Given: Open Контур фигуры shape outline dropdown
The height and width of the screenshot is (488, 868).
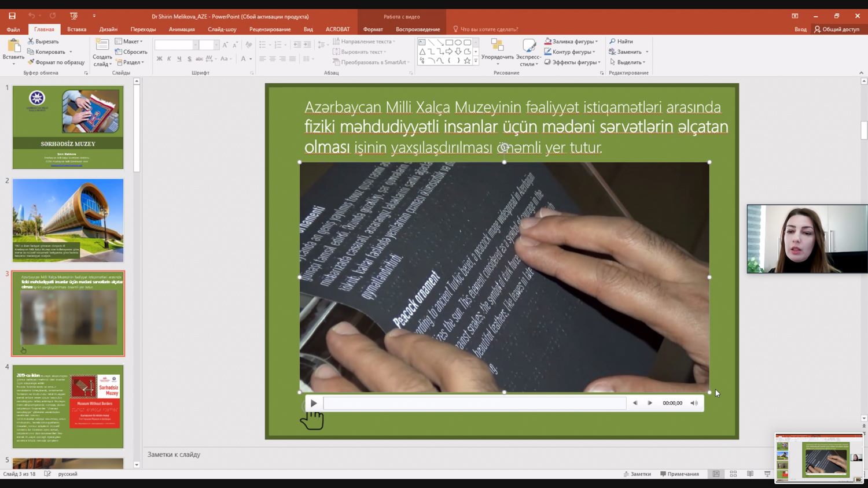Looking at the screenshot, I should (570, 52).
